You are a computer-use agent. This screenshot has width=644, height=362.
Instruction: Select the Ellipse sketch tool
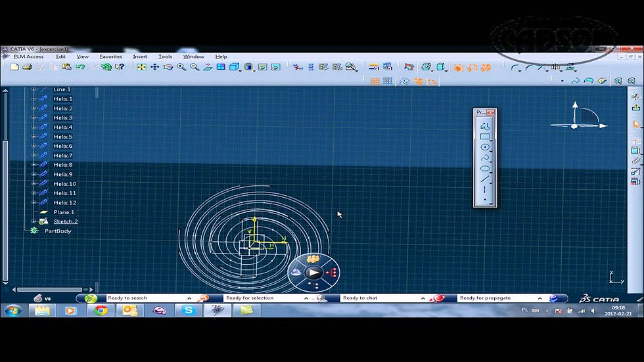pos(485,168)
